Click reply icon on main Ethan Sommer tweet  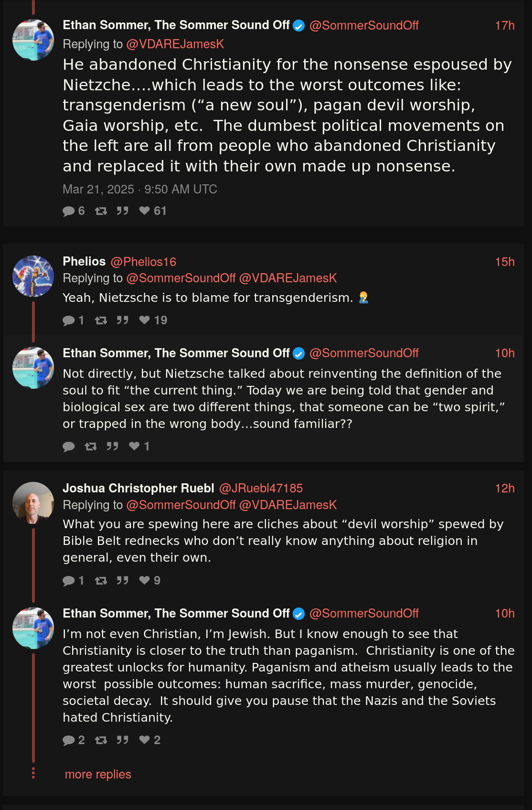69,211
